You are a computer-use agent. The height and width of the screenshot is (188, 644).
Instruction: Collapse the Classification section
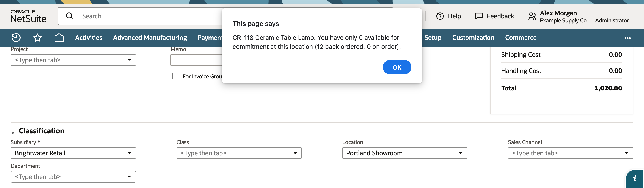13,132
